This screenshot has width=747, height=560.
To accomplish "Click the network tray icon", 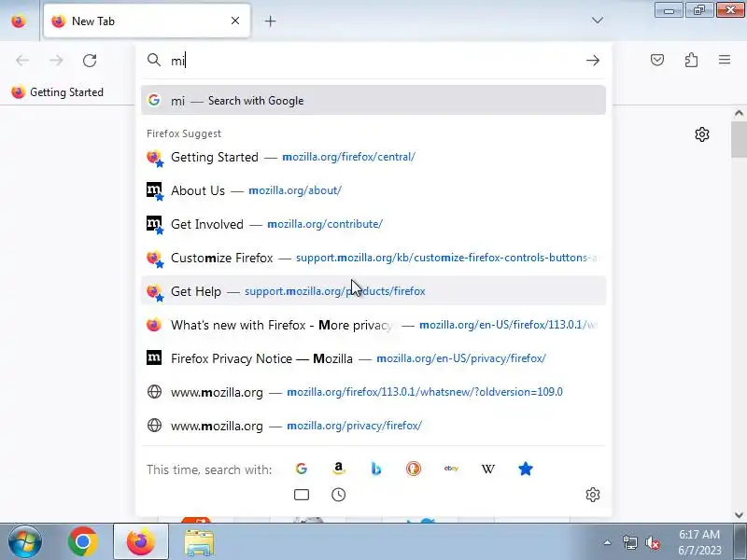I will [x=629, y=542].
